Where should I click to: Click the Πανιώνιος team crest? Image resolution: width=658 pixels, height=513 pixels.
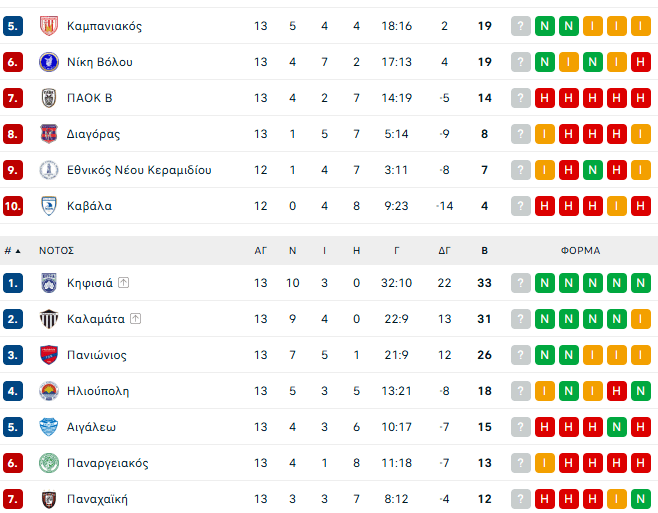click(48, 355)
